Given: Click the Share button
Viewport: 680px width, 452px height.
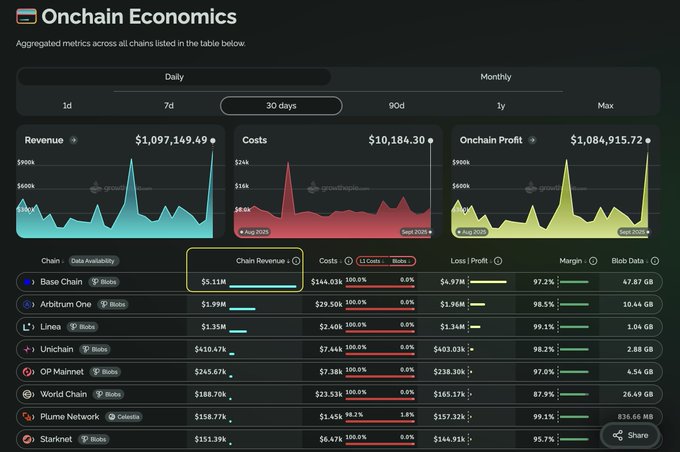Looking at the screenshot, I should tap(631, 435).
